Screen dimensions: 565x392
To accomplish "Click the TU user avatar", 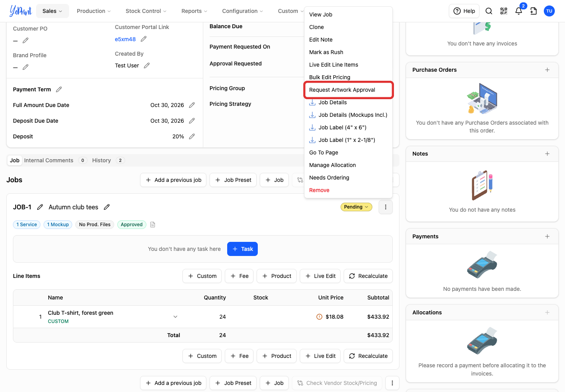I will 549,11.
